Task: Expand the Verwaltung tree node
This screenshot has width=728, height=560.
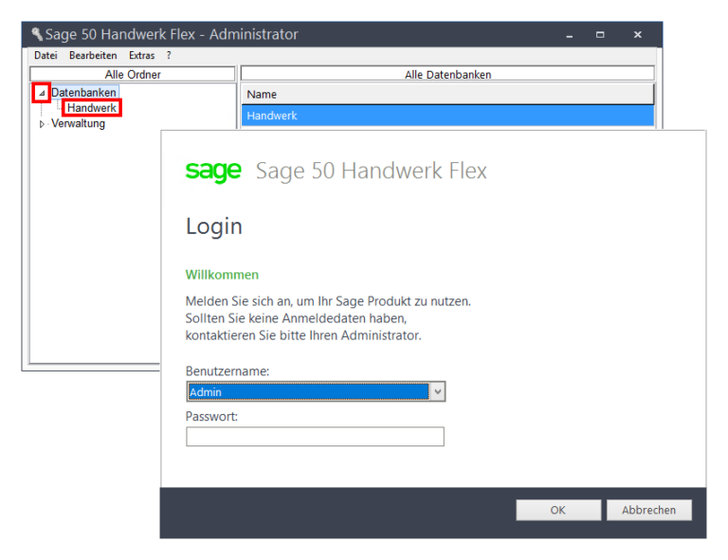Action: pos(42,124)
